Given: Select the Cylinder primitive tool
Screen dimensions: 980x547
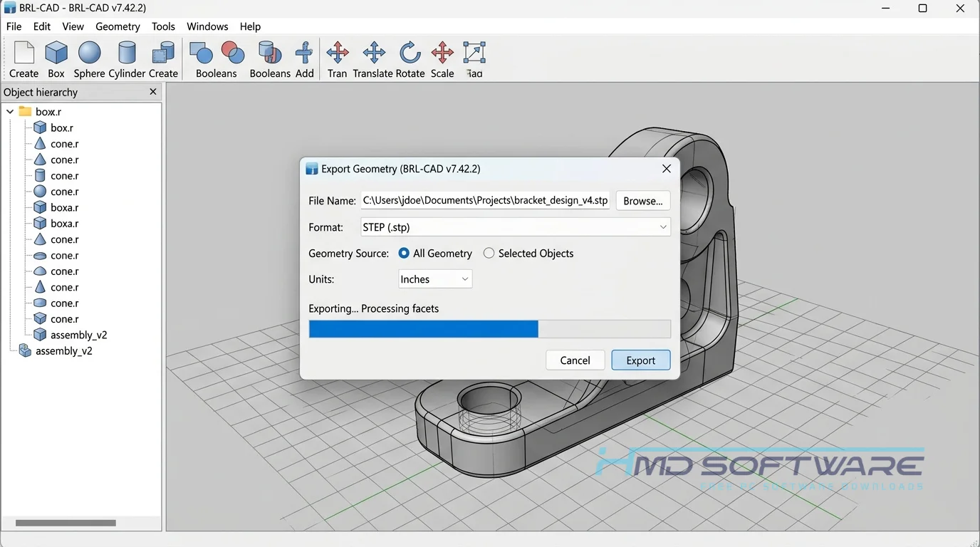Looking at the screenshot, I should (x=127, y=53).
